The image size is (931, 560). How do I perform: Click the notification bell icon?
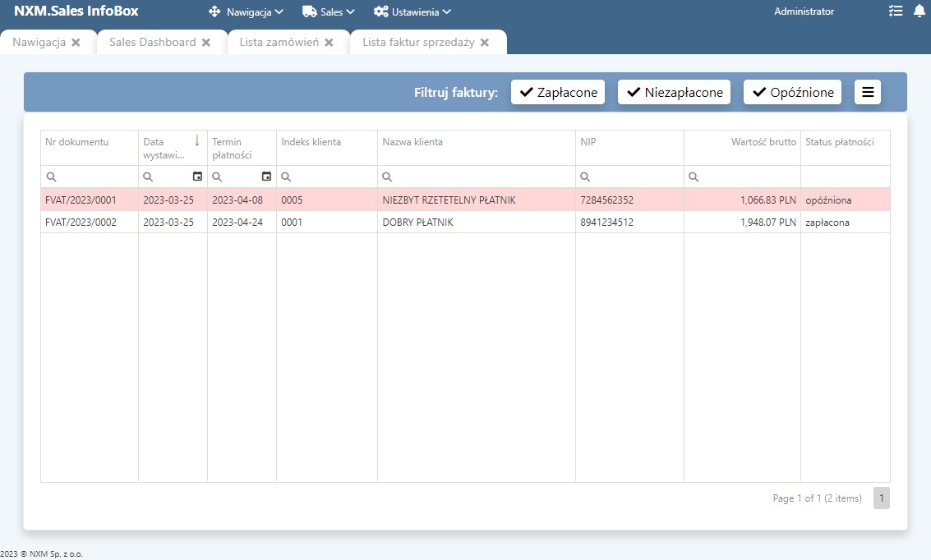click(x=919, y=11)
